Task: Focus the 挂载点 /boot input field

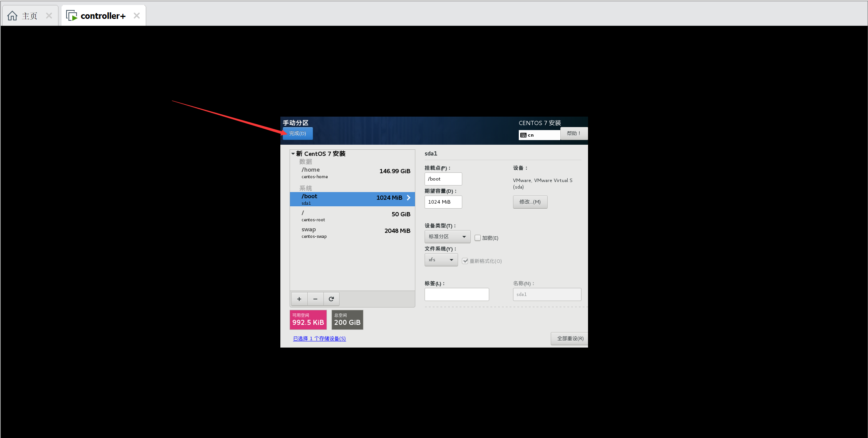Action: coord(443,179)
